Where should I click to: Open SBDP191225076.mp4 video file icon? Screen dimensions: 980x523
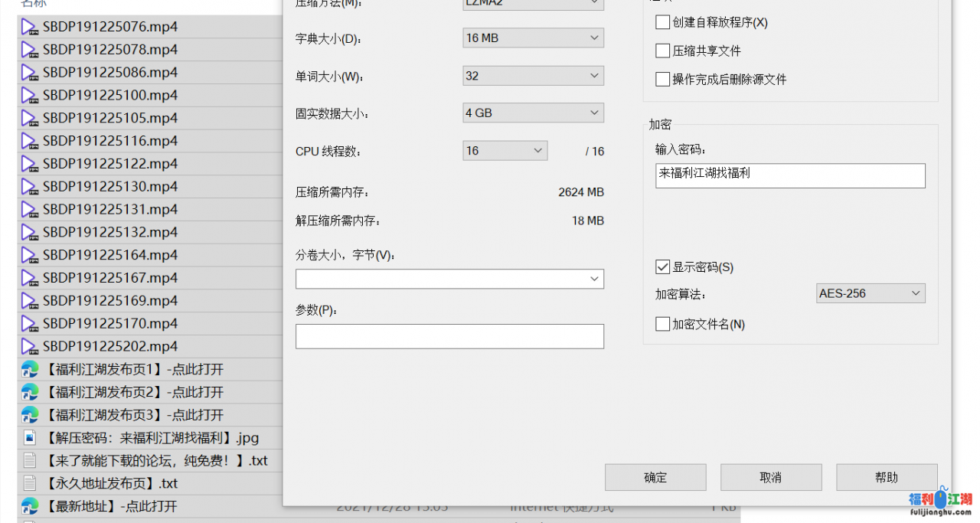(x=28, y=26)
